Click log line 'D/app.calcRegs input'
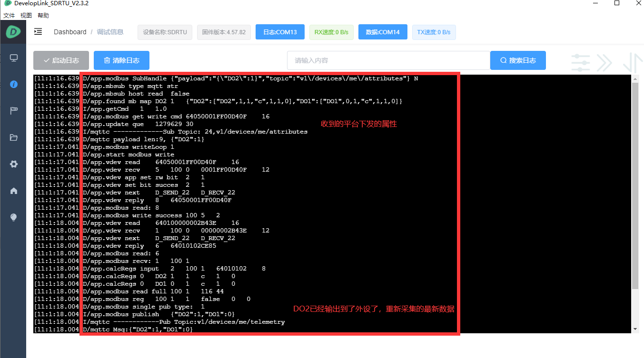 [x=150, y=269]
